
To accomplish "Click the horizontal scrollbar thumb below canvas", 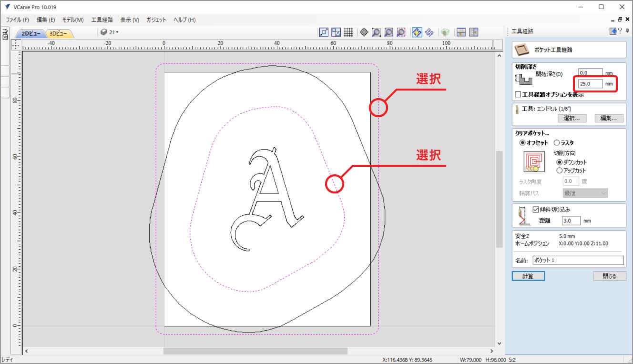I will tap(255, 351).
